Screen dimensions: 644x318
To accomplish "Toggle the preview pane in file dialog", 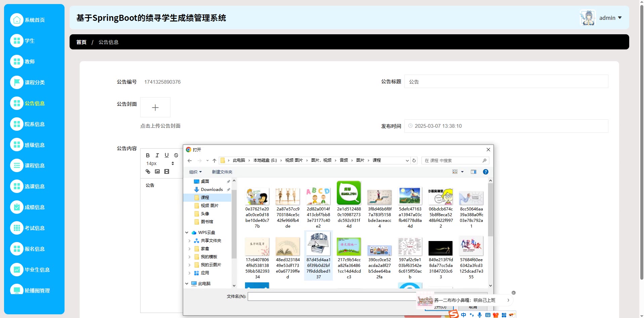I will click(x=473, y=172).
